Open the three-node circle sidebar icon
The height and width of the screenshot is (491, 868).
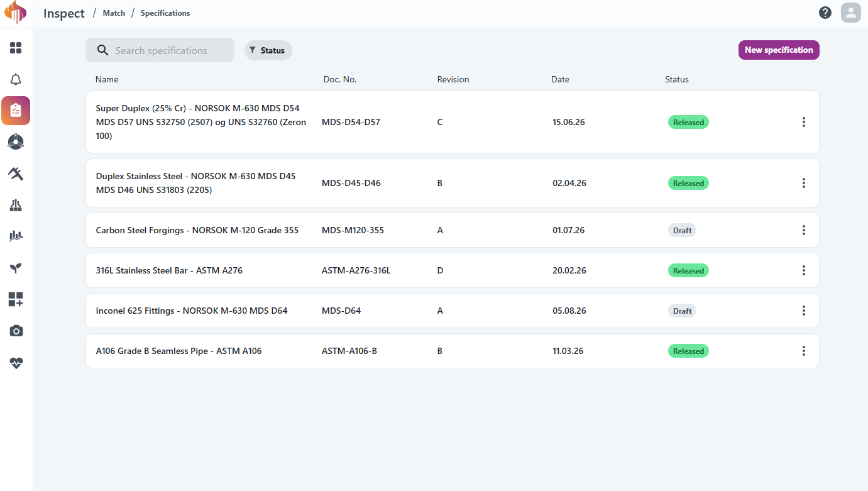pyautogui.click(x=16, y=142)
